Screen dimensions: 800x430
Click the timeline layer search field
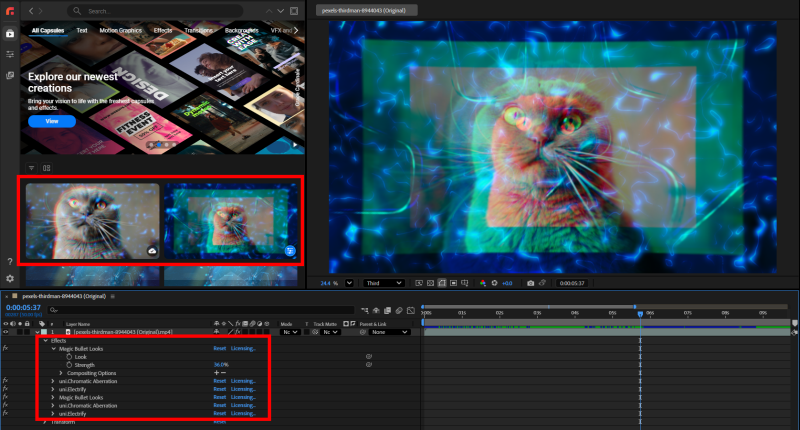pyautogui.click(x=201, y=310)
